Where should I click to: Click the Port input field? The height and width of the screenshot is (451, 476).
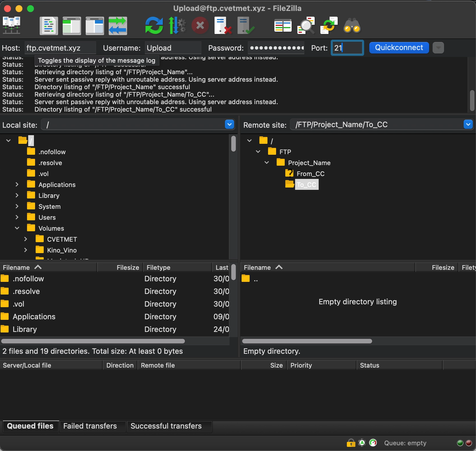click(347, 48)
